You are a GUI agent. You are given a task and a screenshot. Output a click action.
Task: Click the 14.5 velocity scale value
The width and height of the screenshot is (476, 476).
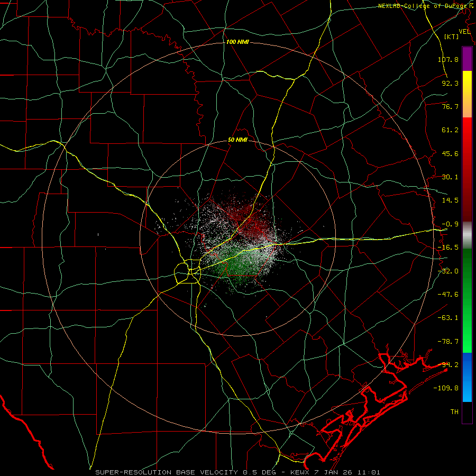[450, 200]
